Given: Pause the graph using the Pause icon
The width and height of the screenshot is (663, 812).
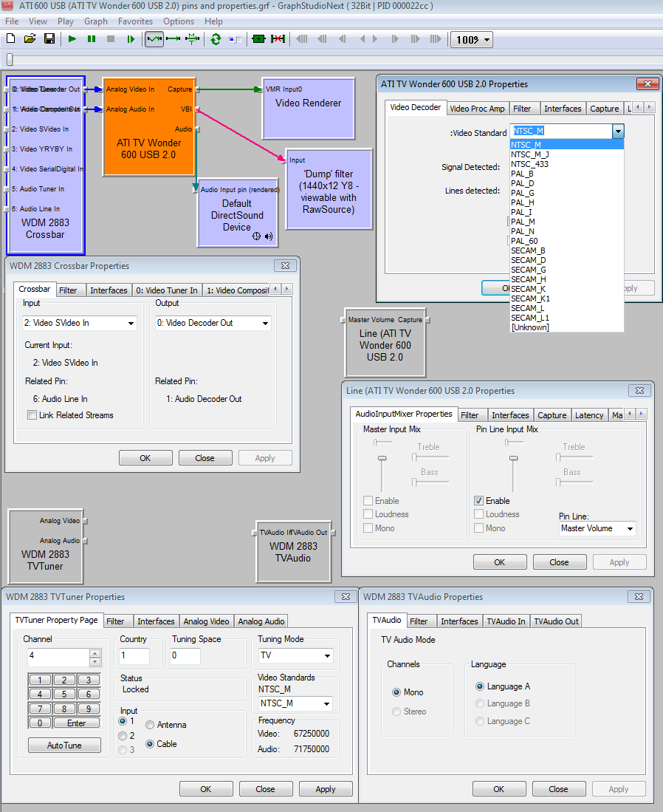Looking at the screenshot, I should pyautogui.click(x=92, y=39).
